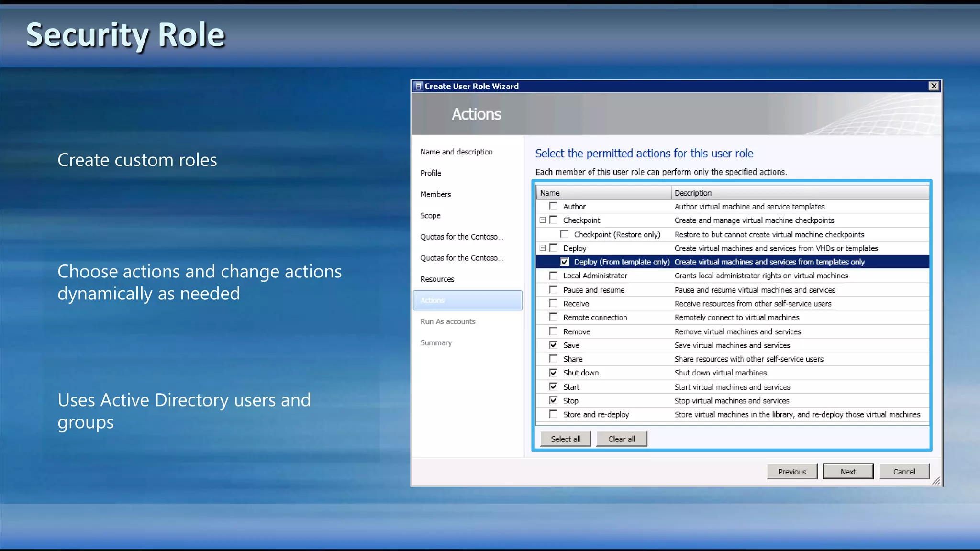
Task: Go to the Profile step
Action: (x=431, y=173)
